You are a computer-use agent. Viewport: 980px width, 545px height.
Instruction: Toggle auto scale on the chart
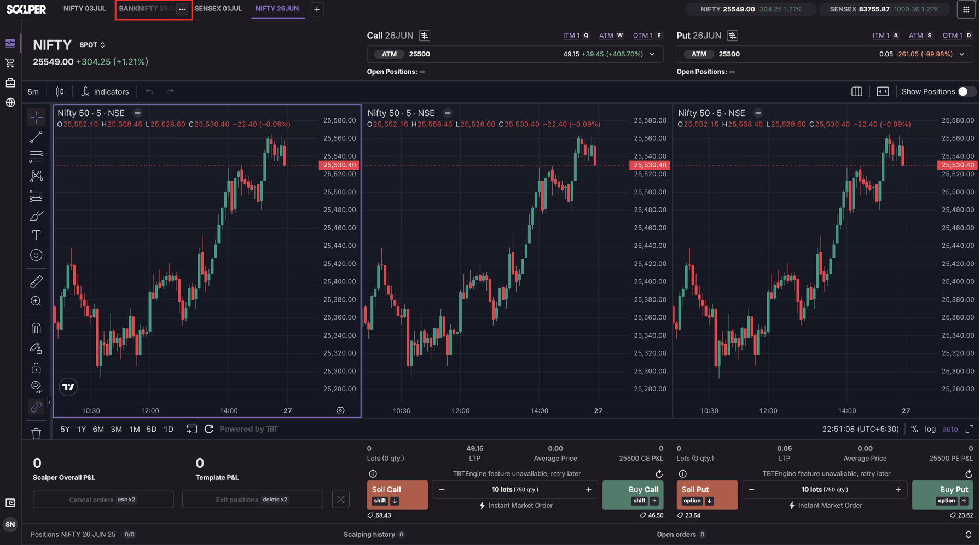point(950,429)
